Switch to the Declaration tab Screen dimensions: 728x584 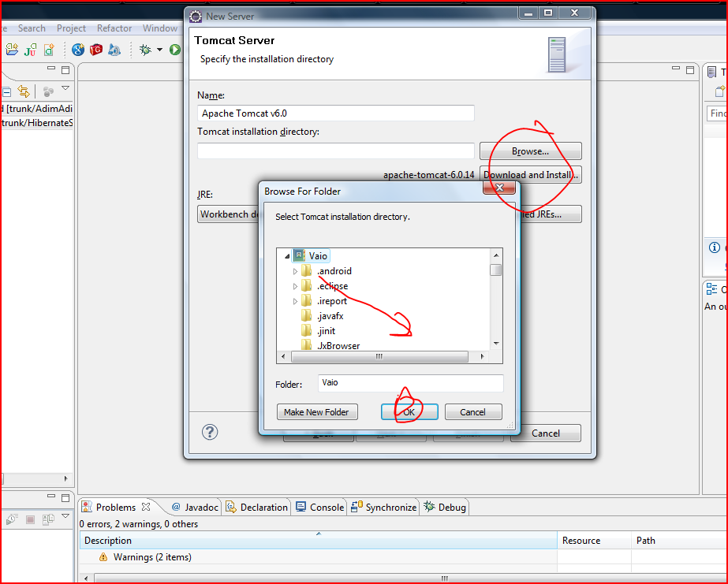[257, 508]
